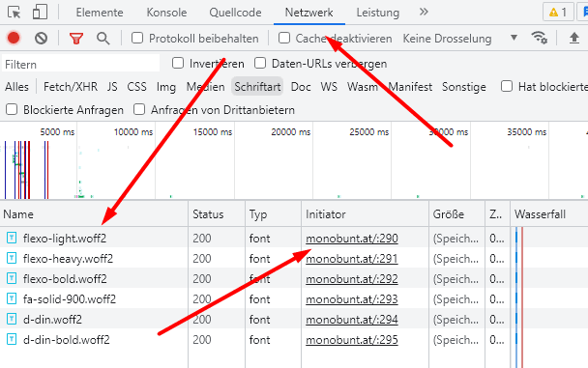The image size is (588, 368).
Task: Open initiator link monobunt.at/:293
Action: coord(352,299)
